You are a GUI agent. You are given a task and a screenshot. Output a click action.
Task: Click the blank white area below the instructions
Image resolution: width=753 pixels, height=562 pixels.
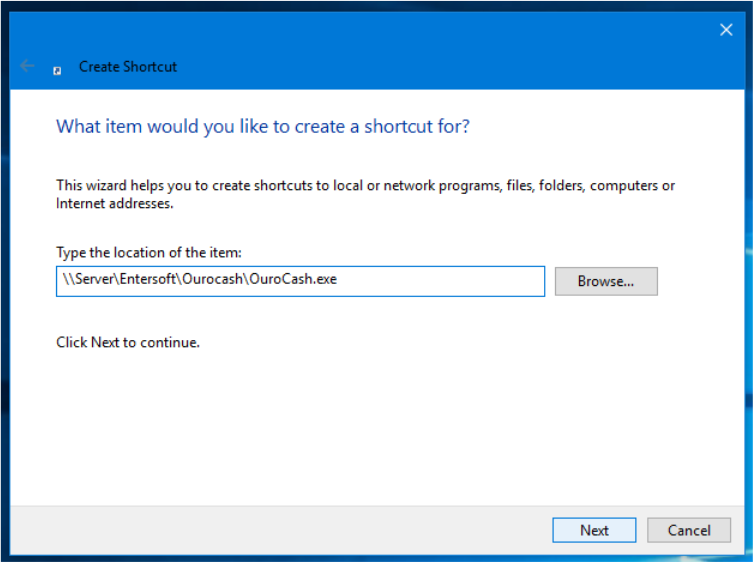[377, 428]
